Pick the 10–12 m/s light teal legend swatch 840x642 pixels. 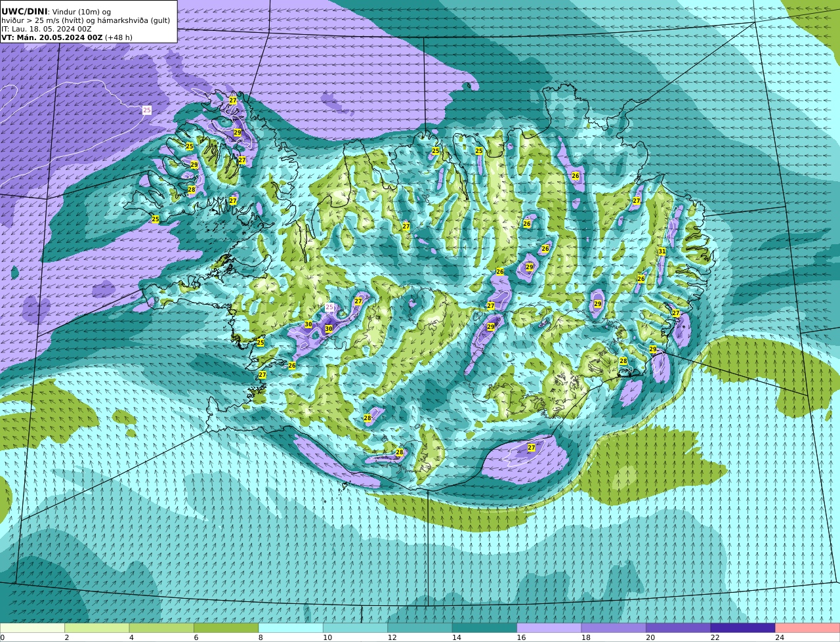click(356, 628)
